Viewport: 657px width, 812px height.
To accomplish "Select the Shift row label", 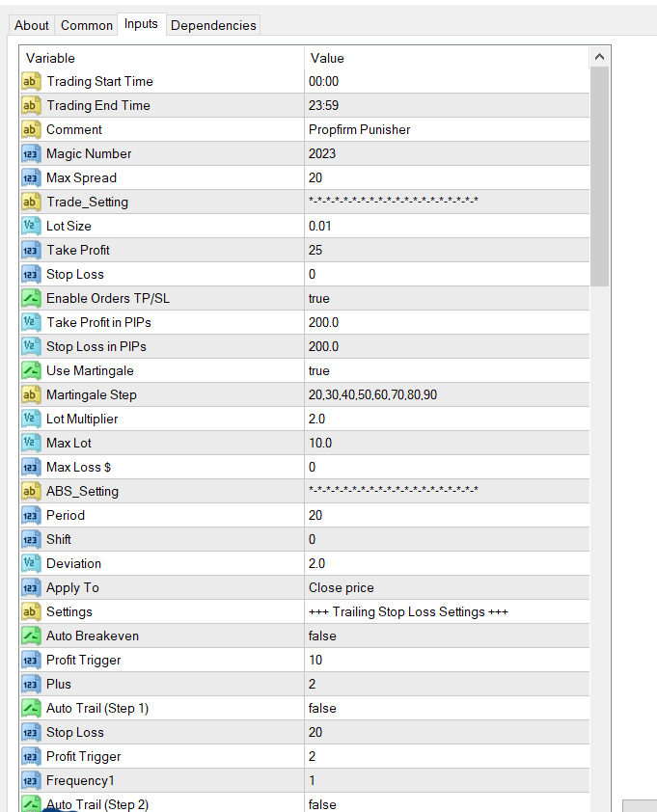I will click(59, 540).
